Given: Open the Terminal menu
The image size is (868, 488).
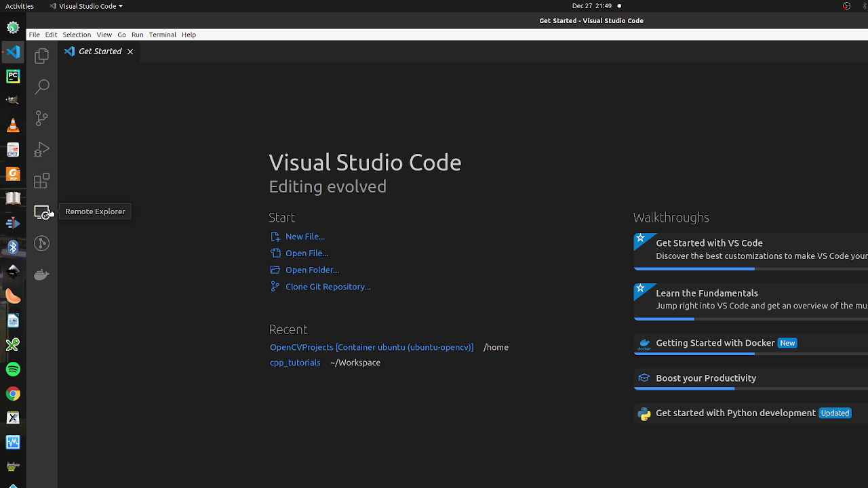Looking at the screenshot, I should [x=162, y=35].
